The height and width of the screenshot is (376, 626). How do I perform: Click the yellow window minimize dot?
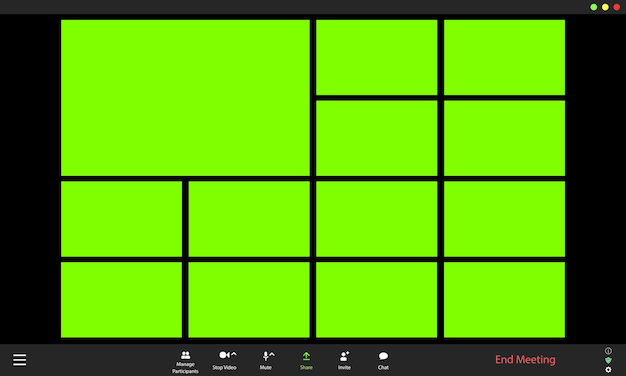[x=605, y=7]
